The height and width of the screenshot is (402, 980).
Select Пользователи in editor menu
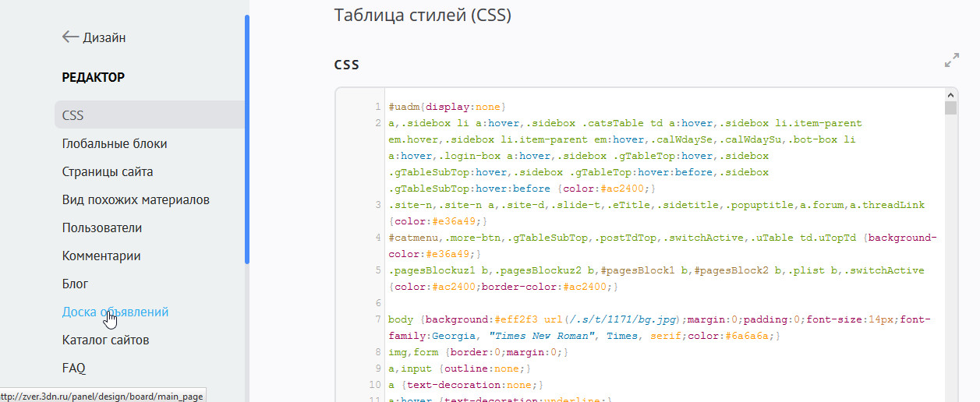click(x=102, y=227)
